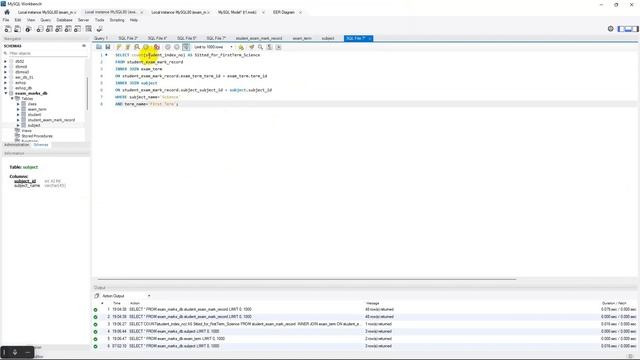Toggle the left sidebar panel visibility
Screen dimensions: 640x360
point(621,29)
